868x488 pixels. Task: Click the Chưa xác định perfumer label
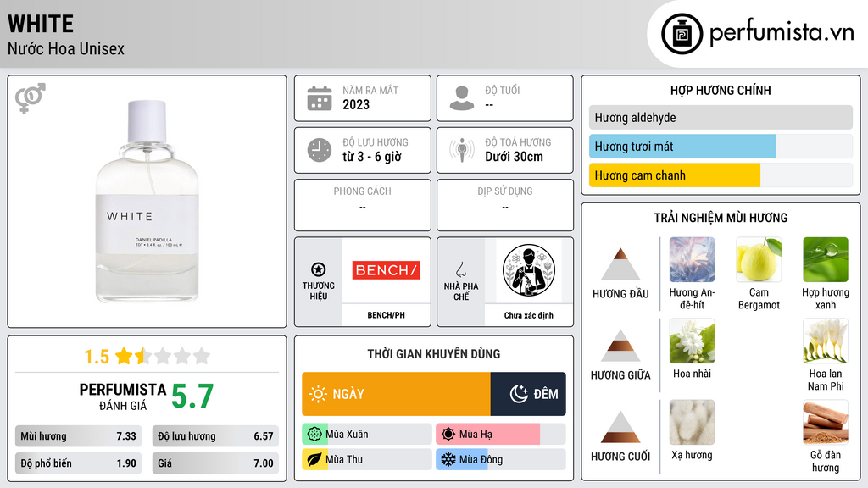point(529,315)
